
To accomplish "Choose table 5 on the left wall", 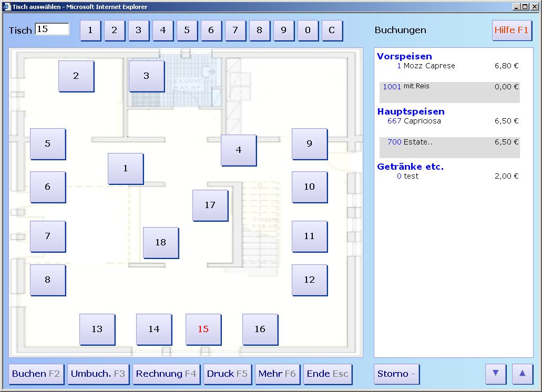I will point(47,143).
